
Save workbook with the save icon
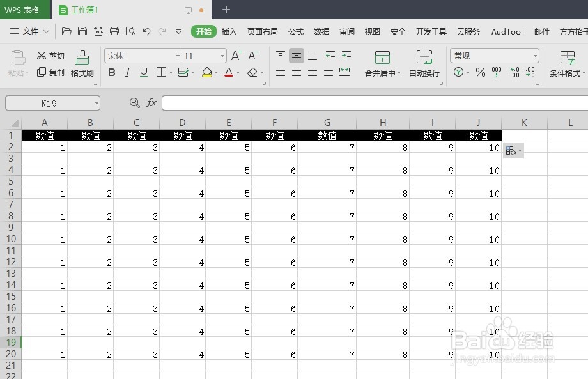82,31
